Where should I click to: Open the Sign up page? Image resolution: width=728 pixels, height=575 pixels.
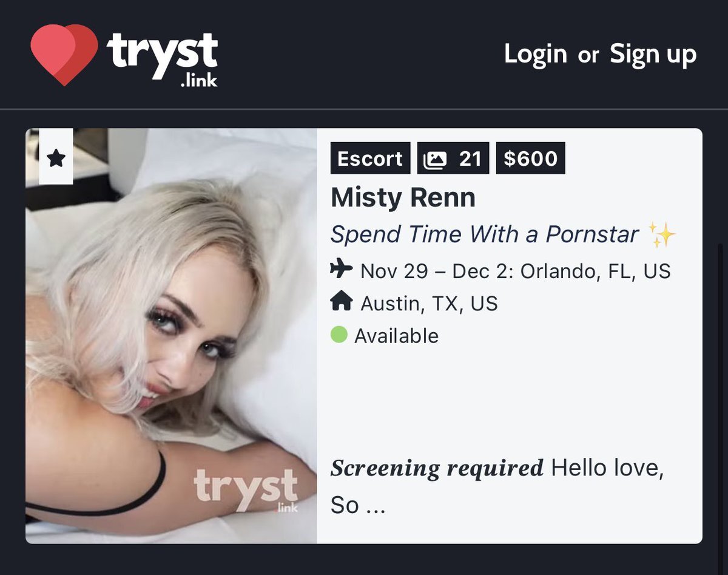tap(653, 55)
